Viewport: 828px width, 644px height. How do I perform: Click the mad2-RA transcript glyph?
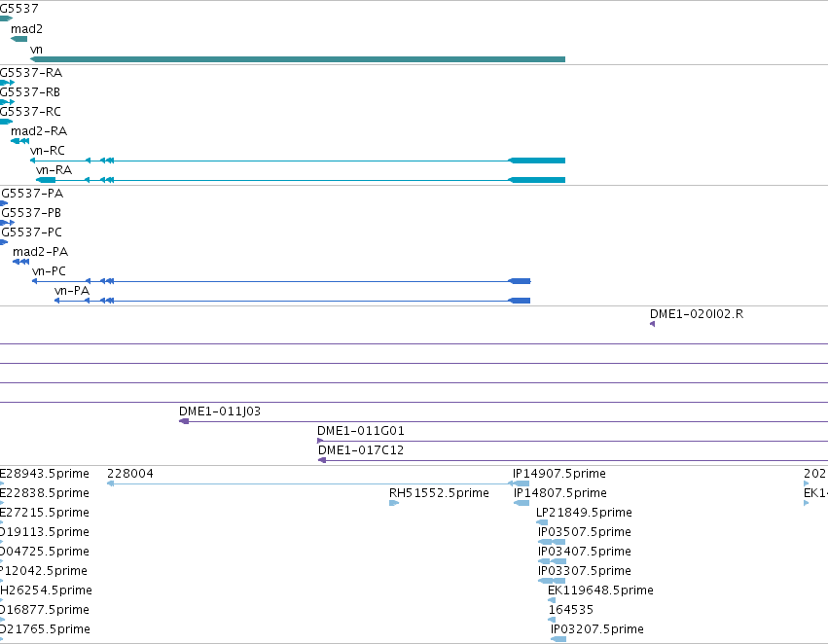tap(20, 141)
